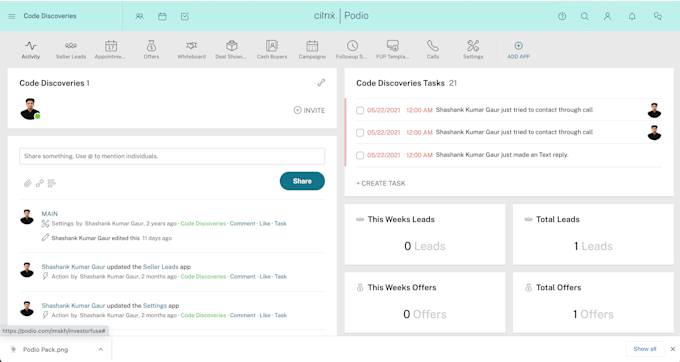Click the add link icon below share box
Screen dimensions: 680x362
[x=39, y=183]
